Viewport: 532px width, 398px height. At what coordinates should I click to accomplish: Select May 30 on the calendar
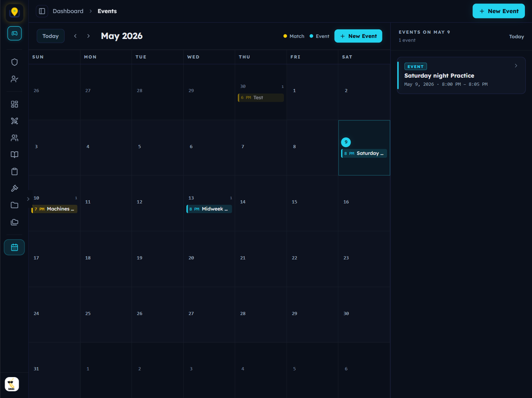pos(364,315)
